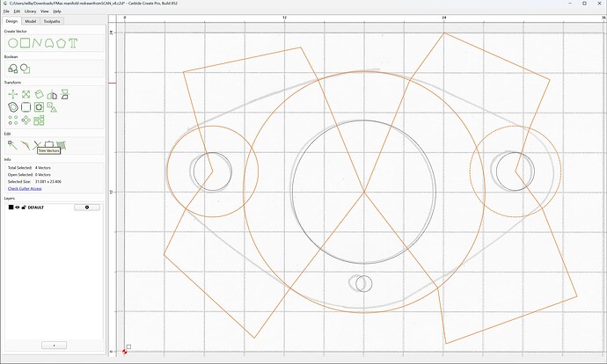Open the Linear Array tool
The width and height of the screenshot is (607, 364).
click(13, 120)
